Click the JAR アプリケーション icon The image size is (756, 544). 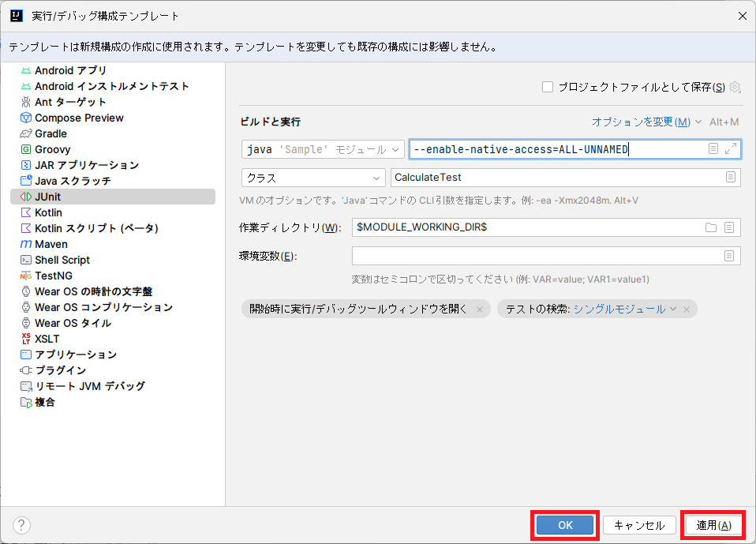[26, 166]
